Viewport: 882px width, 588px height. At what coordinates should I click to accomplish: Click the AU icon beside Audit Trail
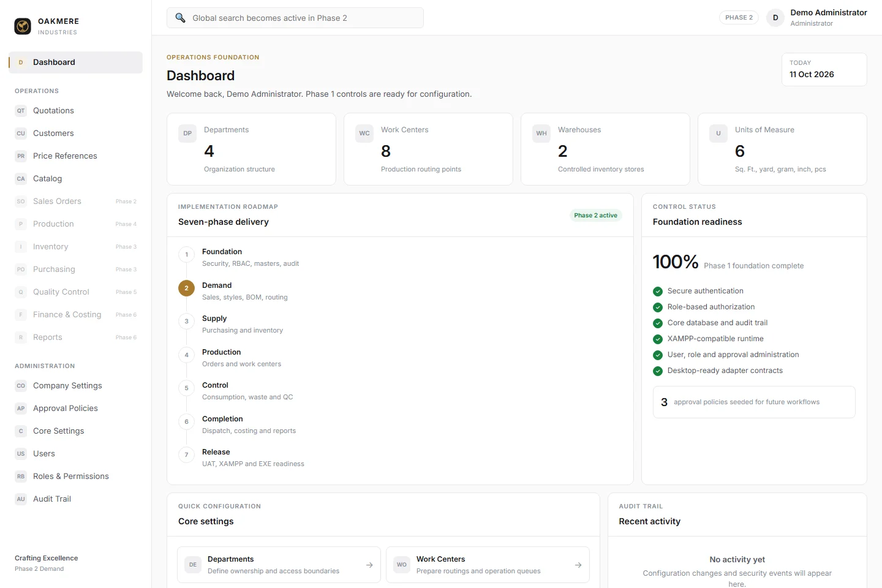21,499
